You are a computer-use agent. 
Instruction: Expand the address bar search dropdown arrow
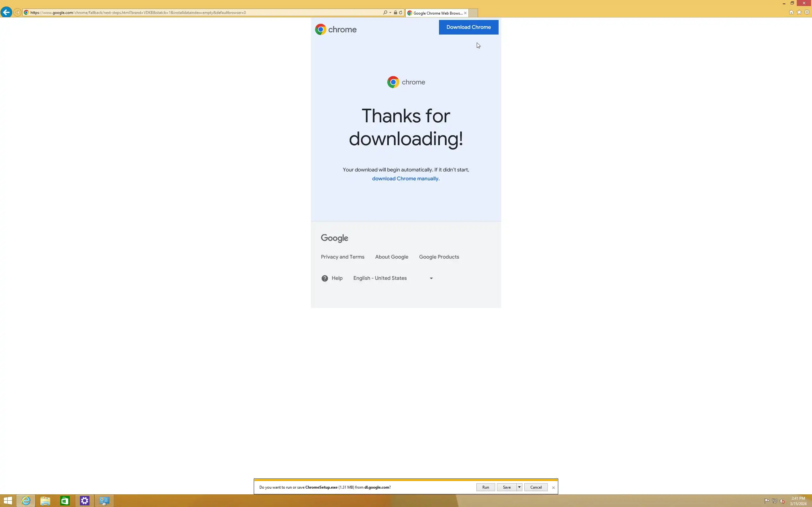(390, 12)
